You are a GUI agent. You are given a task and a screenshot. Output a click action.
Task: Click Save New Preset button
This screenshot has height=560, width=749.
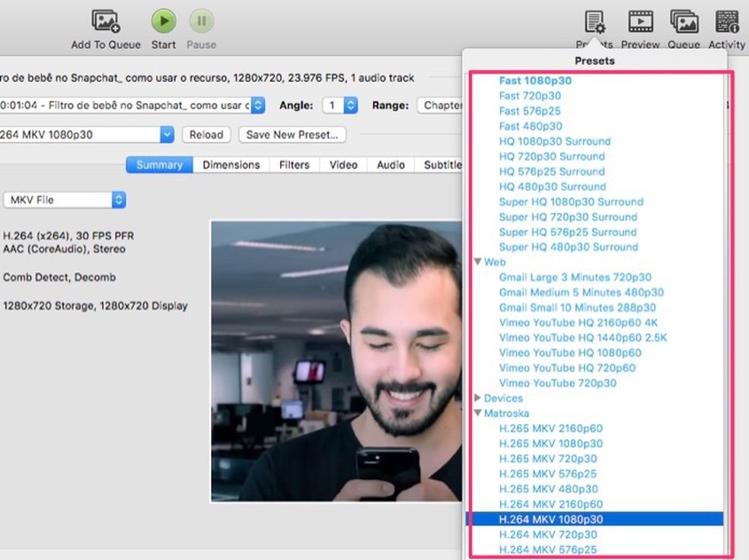click(x=292, y=135)
